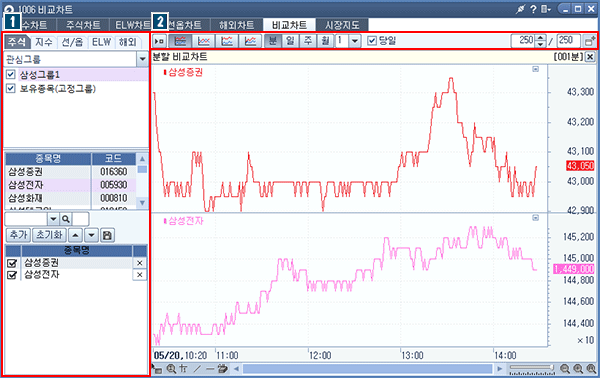Move selected stock up with arrow button
The image size is (600, 378).
pos(76,235)
